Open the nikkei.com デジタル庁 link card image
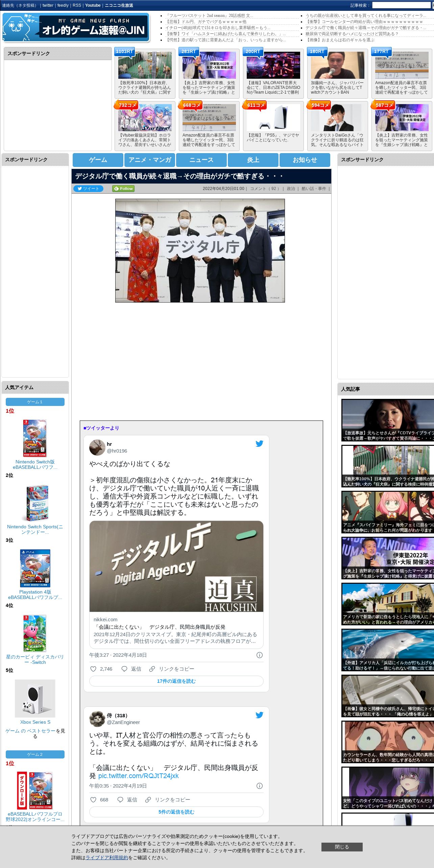This screenshot has height=868, width=434. (176, 566)
